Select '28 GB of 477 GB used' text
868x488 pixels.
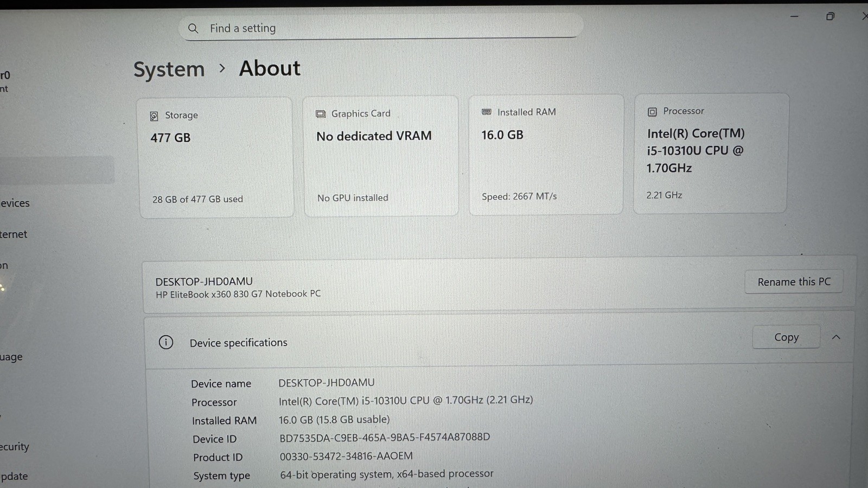[x=197, y=199]
